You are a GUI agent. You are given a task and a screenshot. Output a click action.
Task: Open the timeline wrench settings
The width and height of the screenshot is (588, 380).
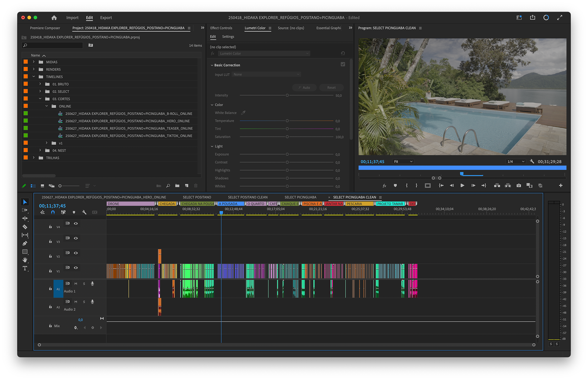84,212
